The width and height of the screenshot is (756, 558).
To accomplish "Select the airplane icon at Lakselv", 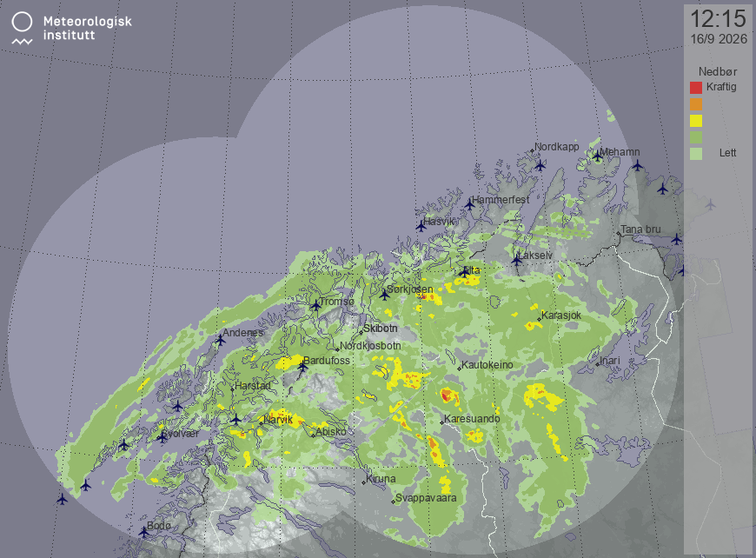I will (x=516, y=261).
